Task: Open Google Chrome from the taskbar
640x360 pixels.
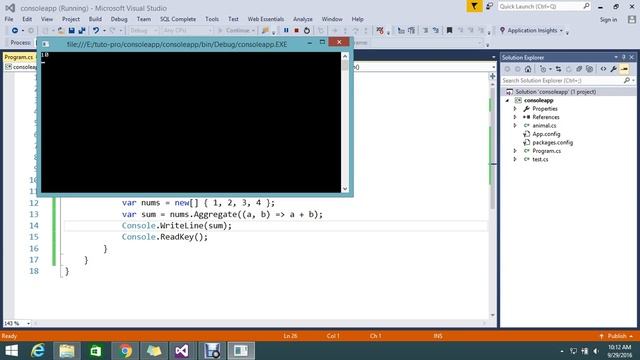Action: click(125, 351)
